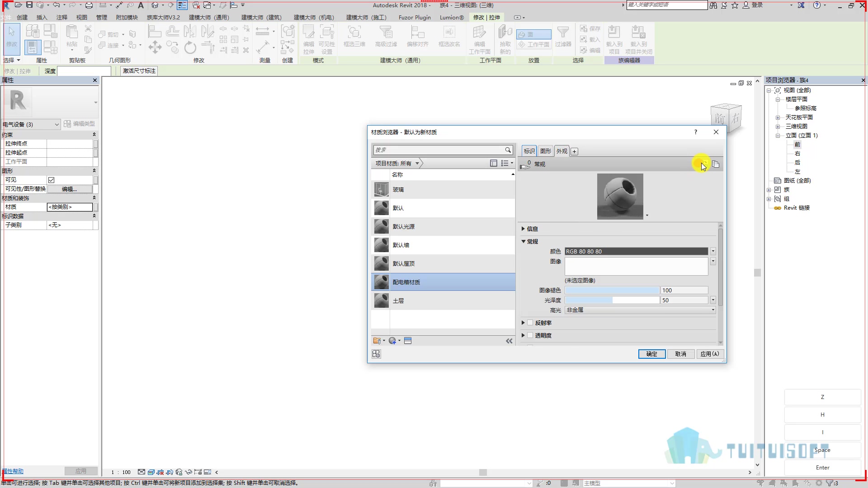868x488 pixels.
Task: Open the 项目材质: 所有 filter dropdown
Action: tap(397, 163)
